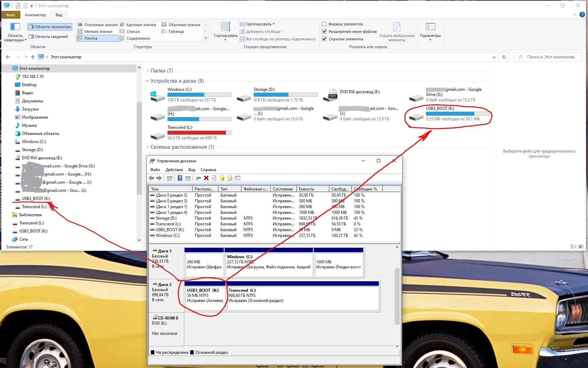The width and height of the screenshot is (588, 368).
Task: Click the Refresh button beside address bar
Action: tap(504, 57)
